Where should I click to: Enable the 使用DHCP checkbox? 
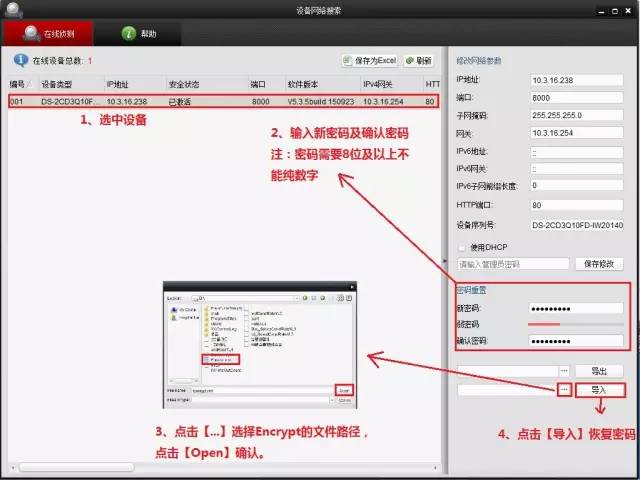[x=462, y=246]
